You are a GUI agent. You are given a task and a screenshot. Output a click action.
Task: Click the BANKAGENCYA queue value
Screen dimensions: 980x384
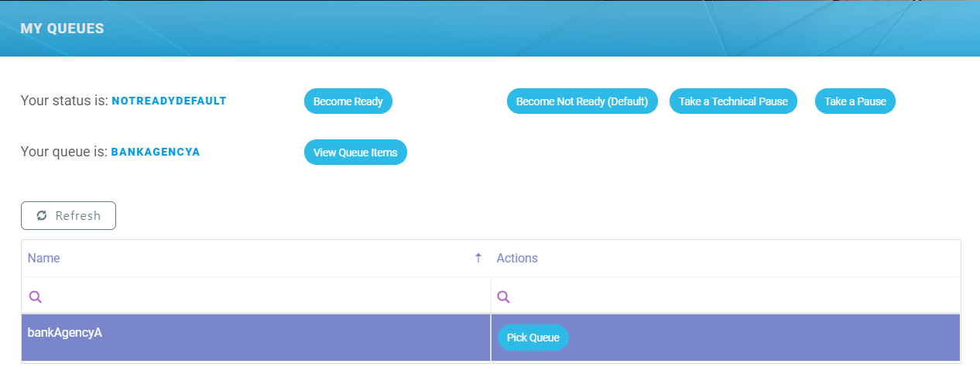coord(156,152)
